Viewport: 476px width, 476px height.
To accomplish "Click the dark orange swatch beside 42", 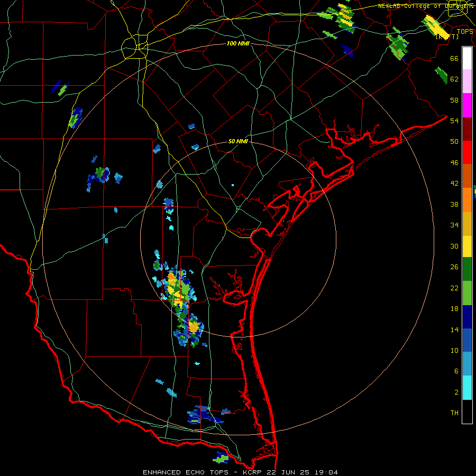I will (x=467, y=176).
